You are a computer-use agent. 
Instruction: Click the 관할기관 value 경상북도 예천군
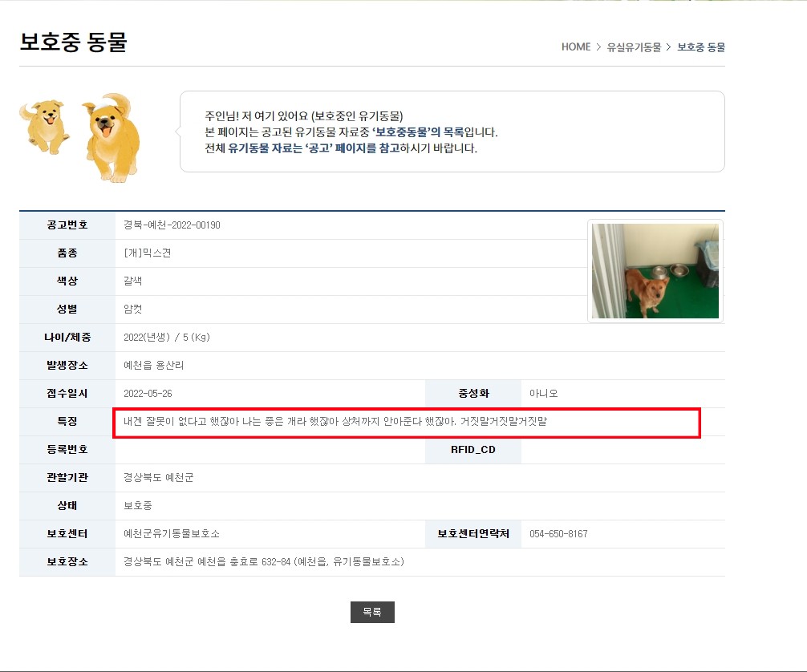click(x=159, y=477)
